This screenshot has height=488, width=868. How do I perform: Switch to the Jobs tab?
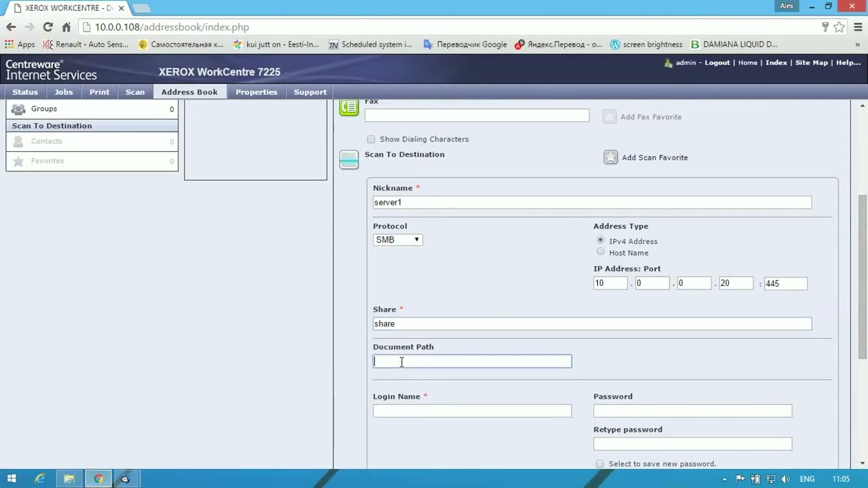(x=64, y=92)
